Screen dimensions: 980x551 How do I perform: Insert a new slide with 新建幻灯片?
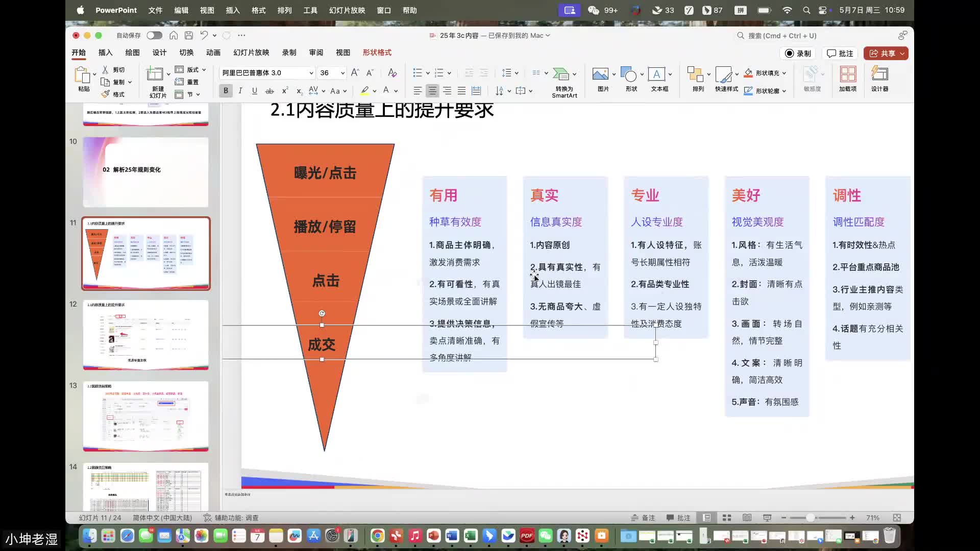coord(156,81)
